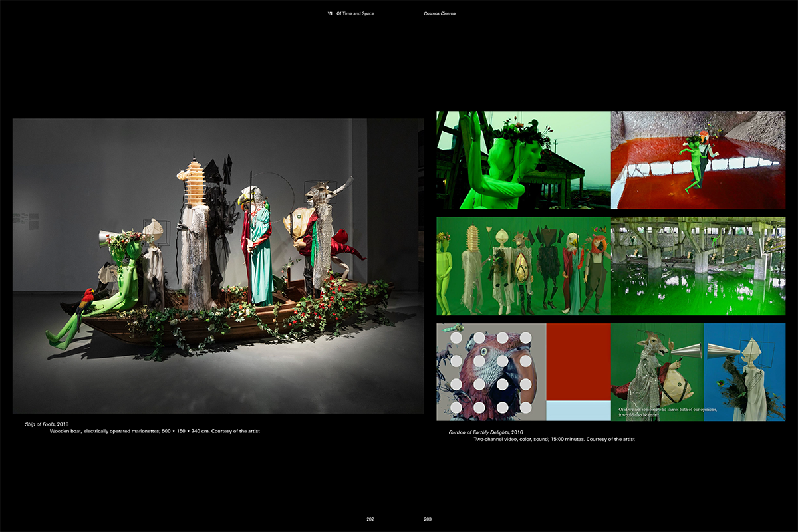Click the light blue color block

click(578, 411)
